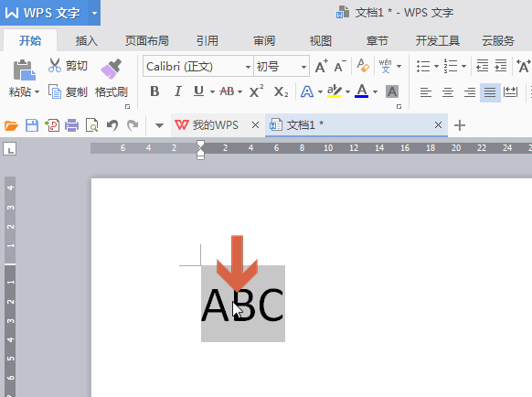Screen dimensions: 532x397
Task: Click the Paste (粘贴) clipboard icon
Action: click(24, 70)
